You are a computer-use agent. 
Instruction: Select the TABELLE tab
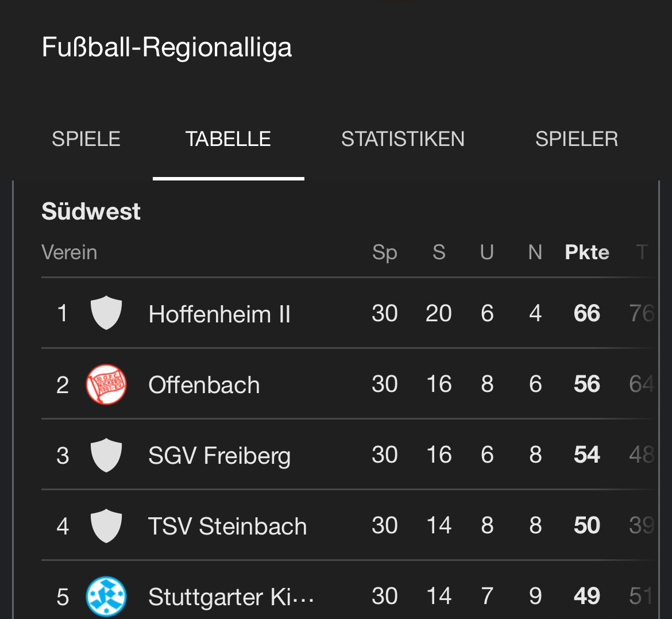point(228,139)
